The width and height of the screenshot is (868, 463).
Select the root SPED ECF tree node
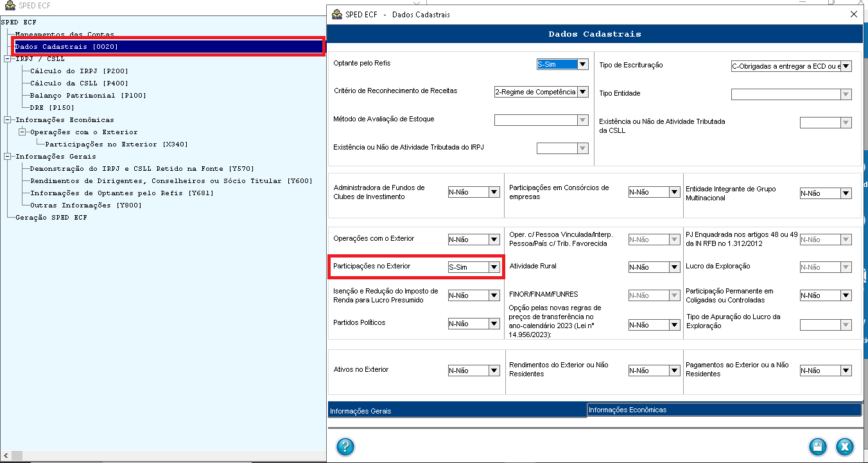[19, 22]
